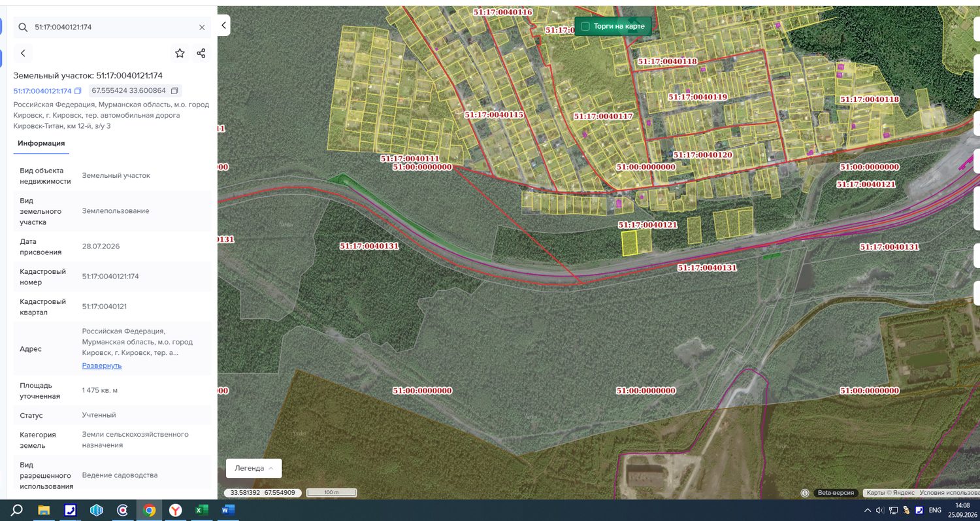The width and height of the screenshot is (980, 521).
Task: Click the map label 51:17:0040111
Action: click(x=410, y=159)
